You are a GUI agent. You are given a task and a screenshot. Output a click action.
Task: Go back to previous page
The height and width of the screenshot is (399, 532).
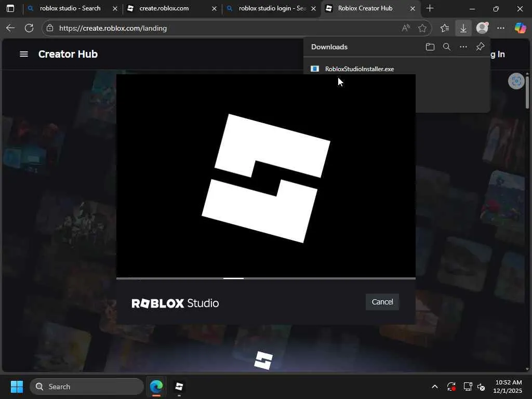[x=10, y=28]
